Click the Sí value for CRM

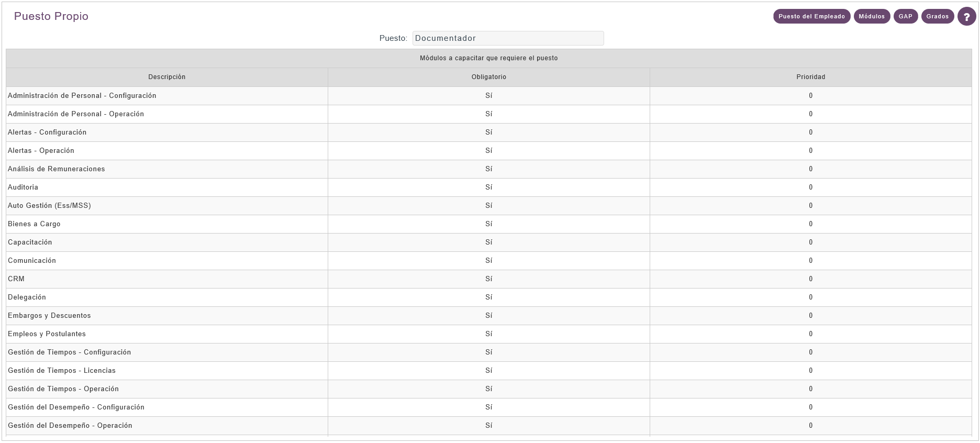tap(489, 279)
